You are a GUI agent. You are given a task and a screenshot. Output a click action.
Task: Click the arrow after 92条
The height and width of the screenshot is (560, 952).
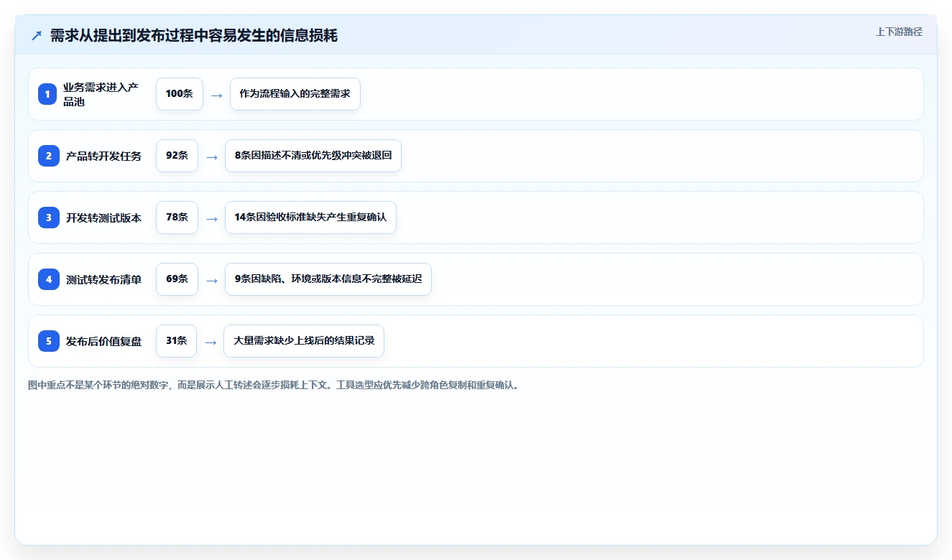[211, 157]
